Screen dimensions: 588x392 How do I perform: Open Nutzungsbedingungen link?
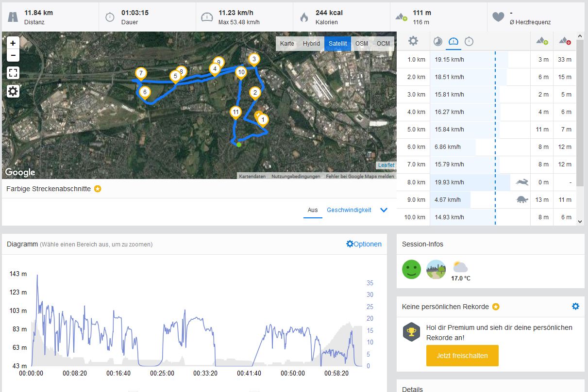[x=296, y=177]
